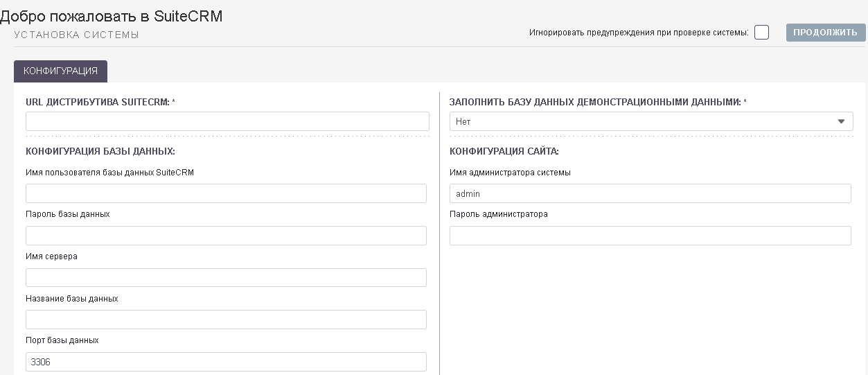Click the Имя администратора системы label

tap(510, 173)
